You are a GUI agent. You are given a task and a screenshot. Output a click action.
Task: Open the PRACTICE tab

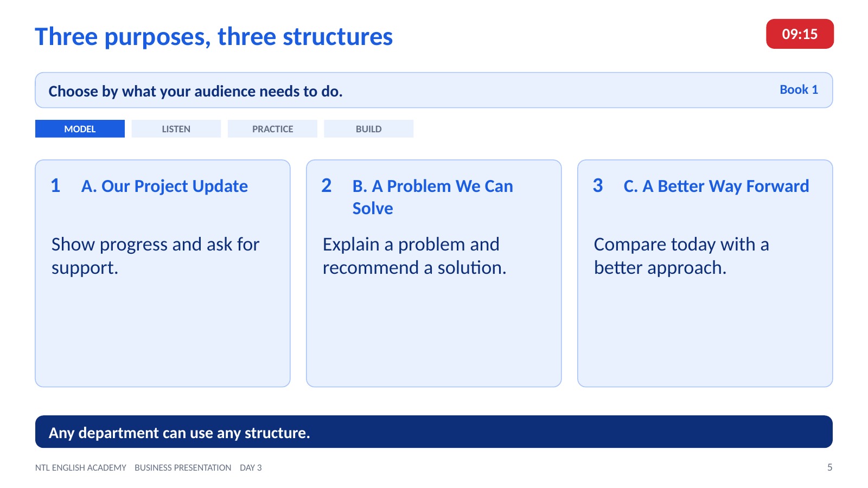point(272,129)
